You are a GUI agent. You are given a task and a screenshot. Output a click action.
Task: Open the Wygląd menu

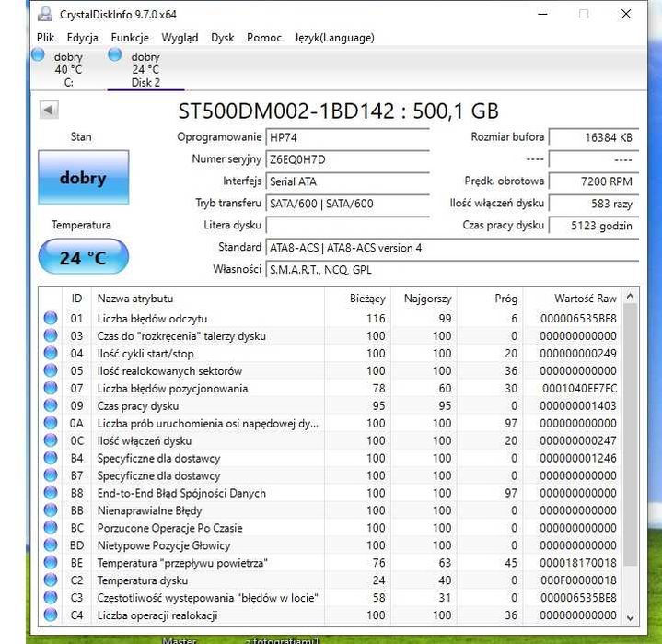(180, 38)
